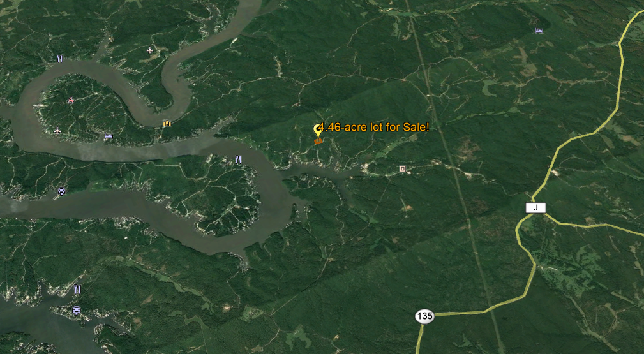Click the yellow buildings icon at the river bend

pos(167,123)
